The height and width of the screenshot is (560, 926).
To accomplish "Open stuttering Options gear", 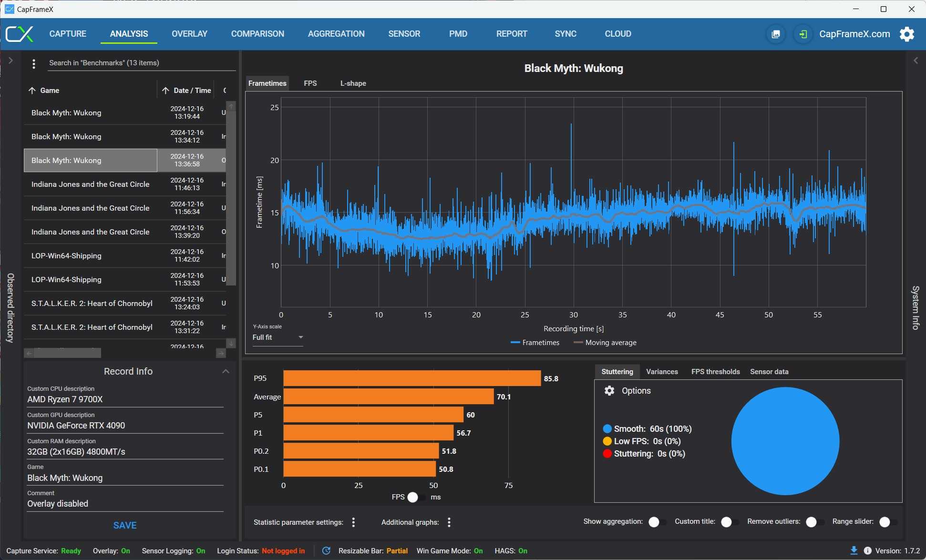I will (609, 391).
